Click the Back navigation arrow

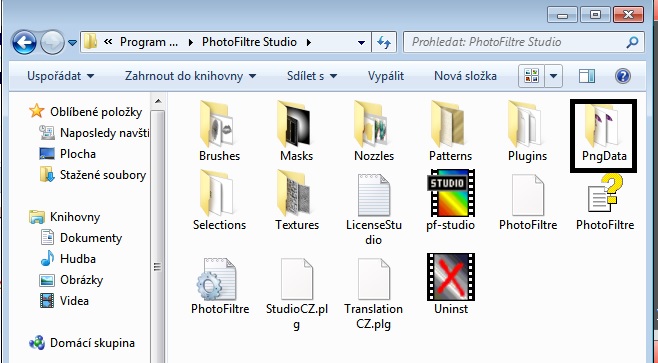[x=24, y=42]
